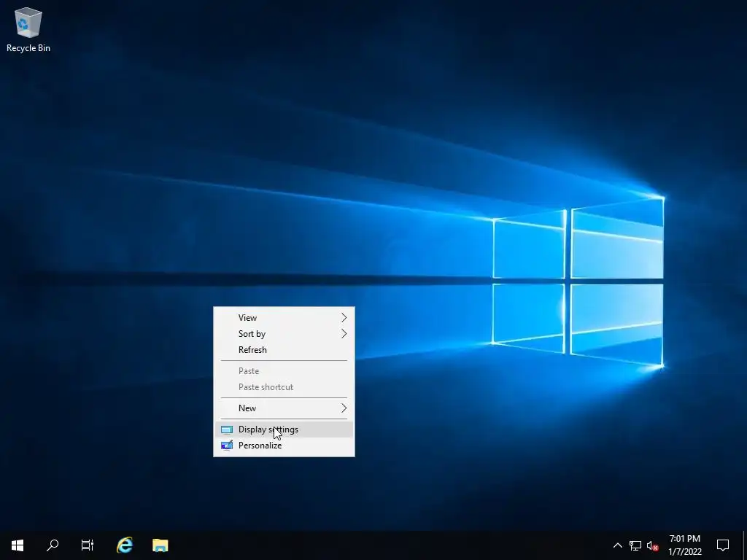This screenshot has width=747, height=560.
Task: Expand the View submenu
Action: 284,318
